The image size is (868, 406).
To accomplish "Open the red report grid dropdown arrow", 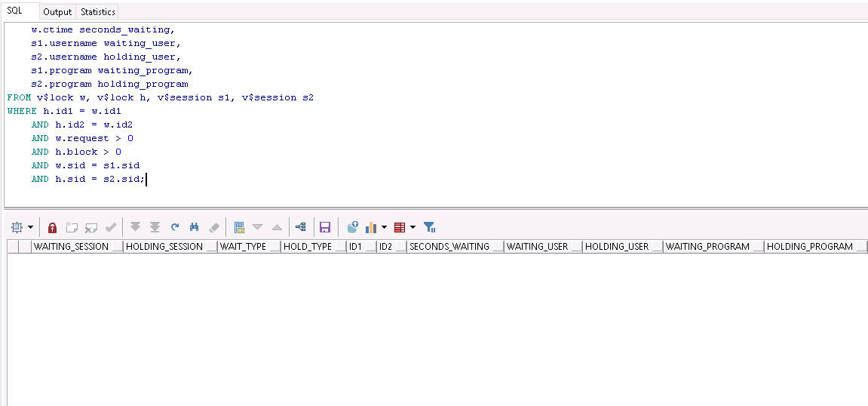I will 413,227.
